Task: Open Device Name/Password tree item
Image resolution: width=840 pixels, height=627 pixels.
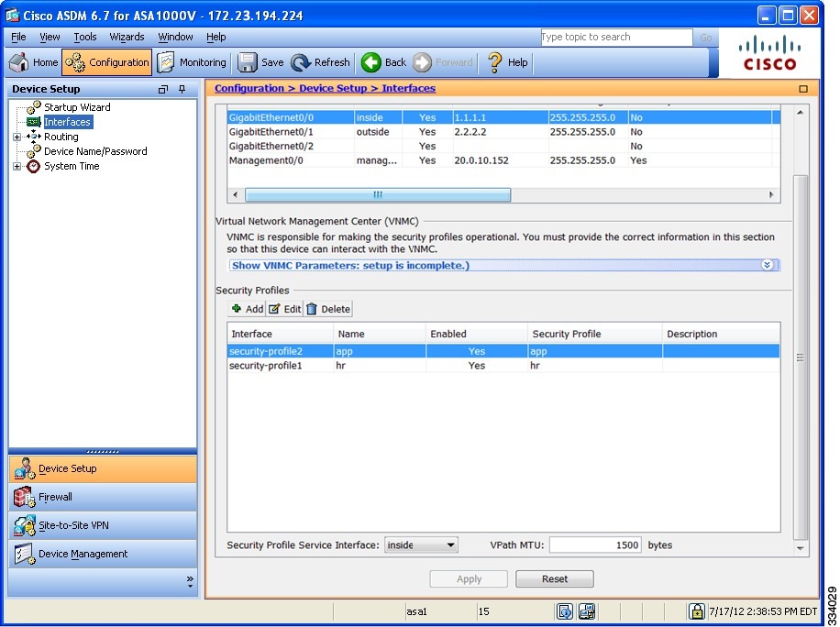Action: tap(94, 151)
